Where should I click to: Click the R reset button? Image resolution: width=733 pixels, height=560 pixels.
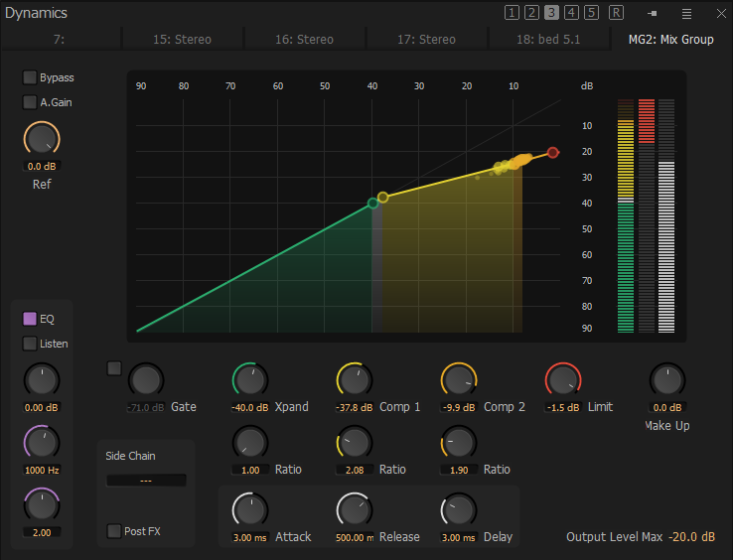click(616, 13)
